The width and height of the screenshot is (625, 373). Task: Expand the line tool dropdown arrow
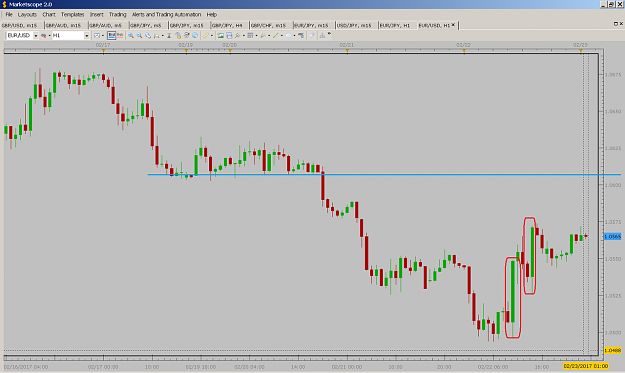pyautogui.click(x=281, y=35)
